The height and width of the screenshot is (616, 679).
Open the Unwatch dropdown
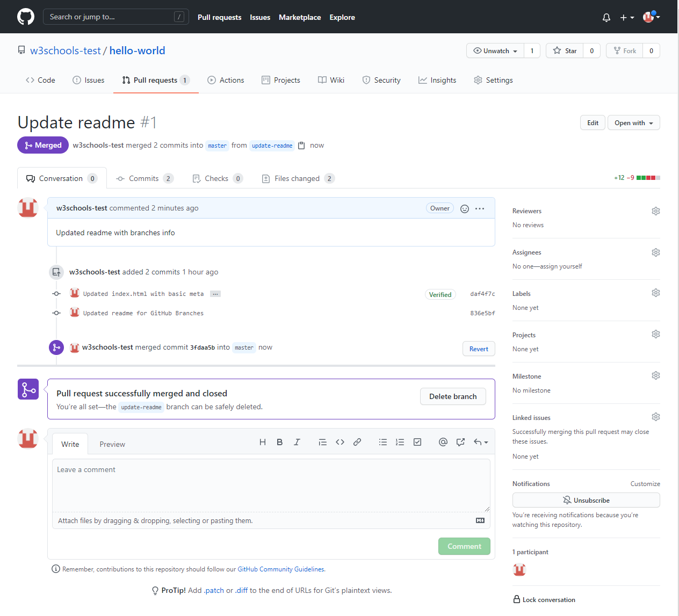pyautogui.click(x=495, y=50)
